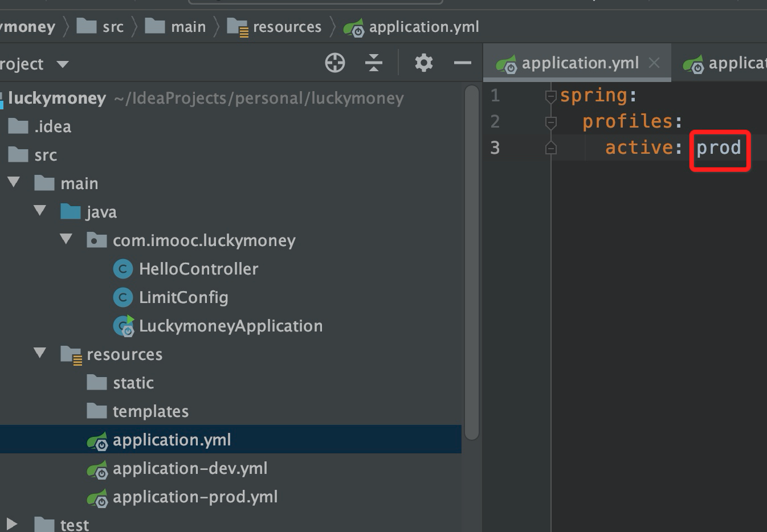The width and height of the screenshot is (767, 532).
Task: Open Project panel settings gear
Action: point(423,63)
